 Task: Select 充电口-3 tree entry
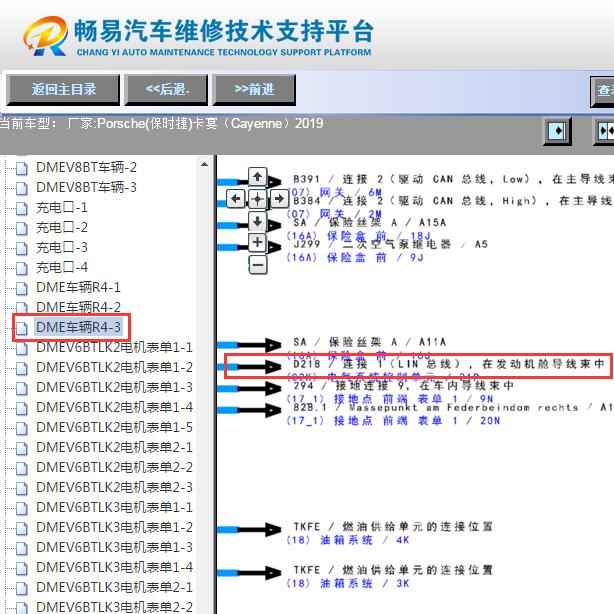62,247
